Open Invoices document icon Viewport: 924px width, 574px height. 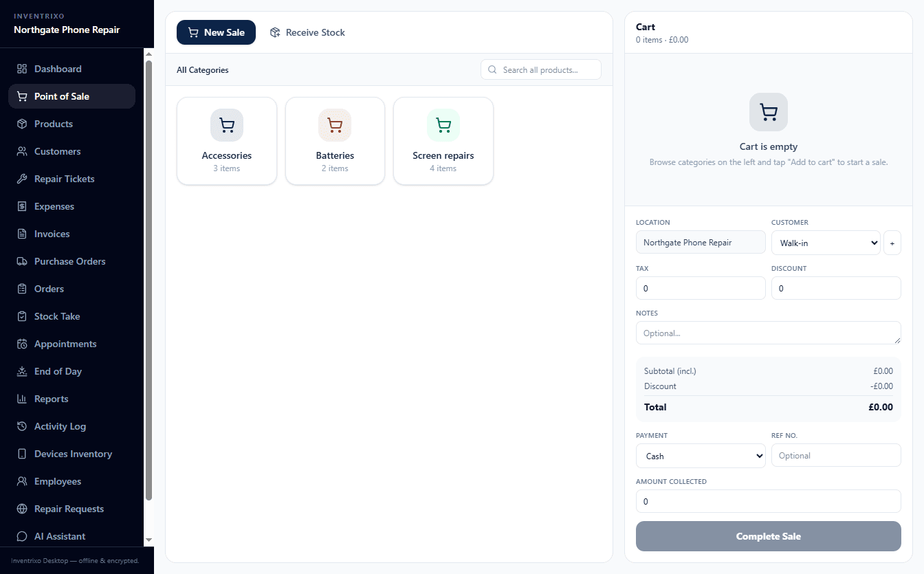(x=22, y=234)
